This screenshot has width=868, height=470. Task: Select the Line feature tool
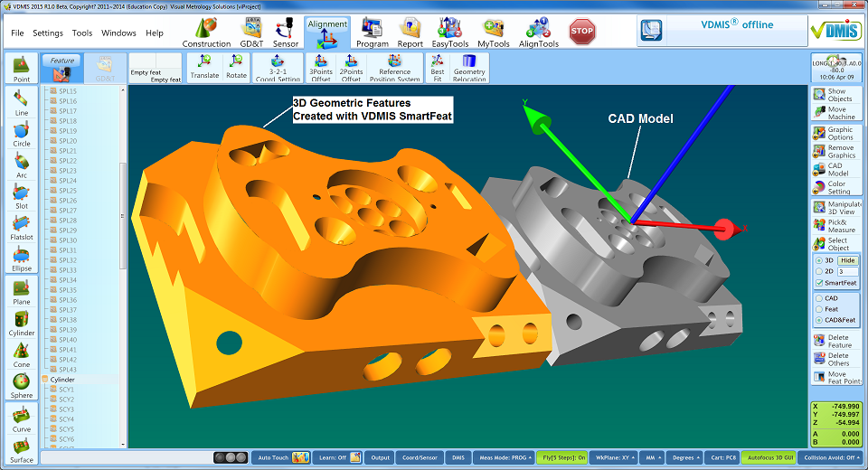pos(22,103)
